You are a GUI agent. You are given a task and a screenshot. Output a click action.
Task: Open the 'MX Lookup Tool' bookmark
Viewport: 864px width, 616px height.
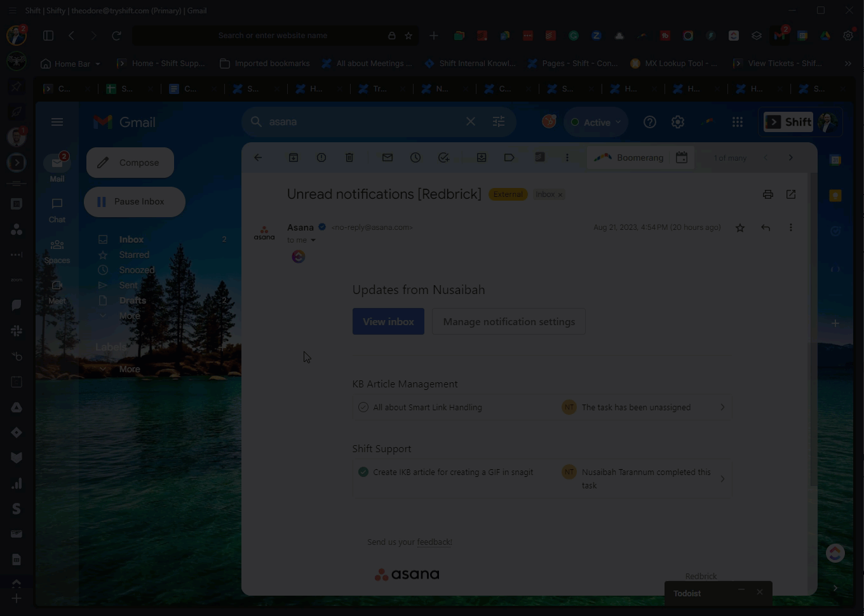point(673,64)
